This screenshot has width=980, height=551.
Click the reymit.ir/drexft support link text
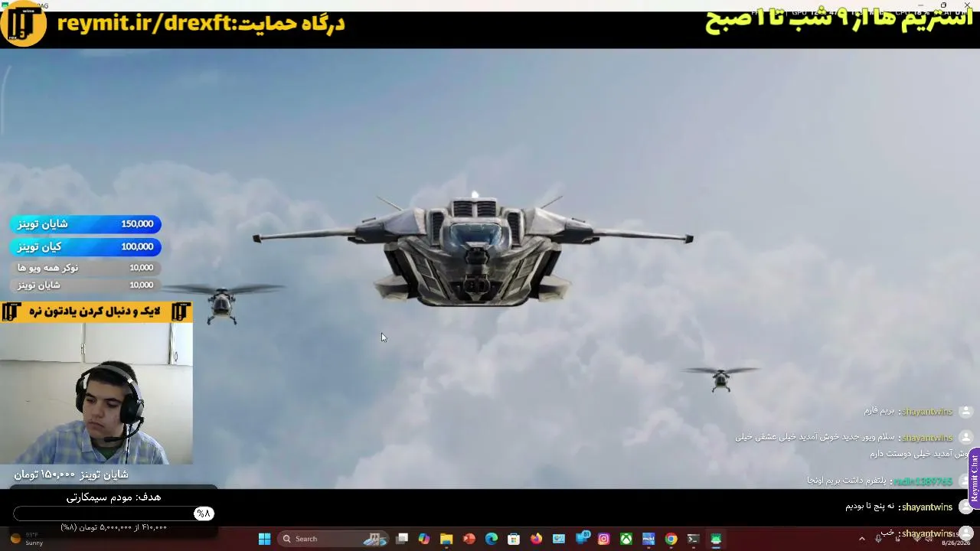point(145,23)
